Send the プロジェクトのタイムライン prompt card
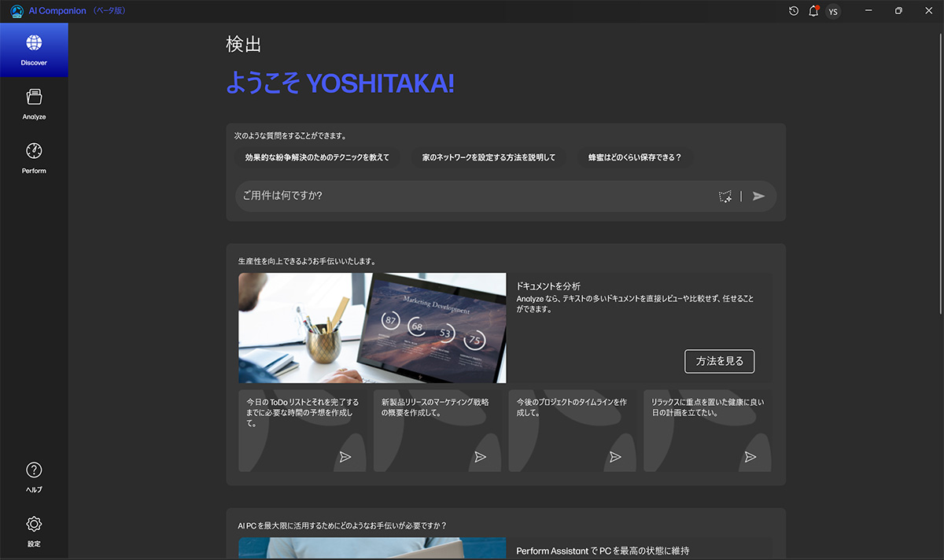The image size is (944, 560). pos(615,457)
